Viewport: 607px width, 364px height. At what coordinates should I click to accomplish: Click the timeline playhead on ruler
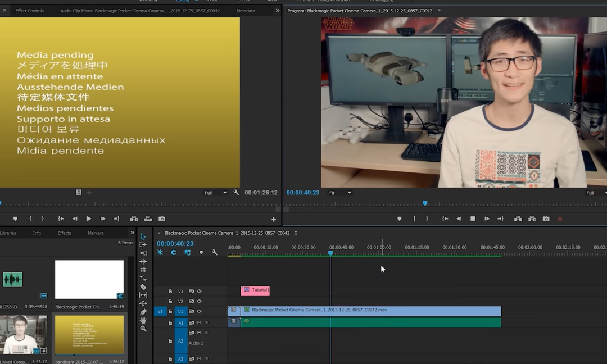click(330, 253)
